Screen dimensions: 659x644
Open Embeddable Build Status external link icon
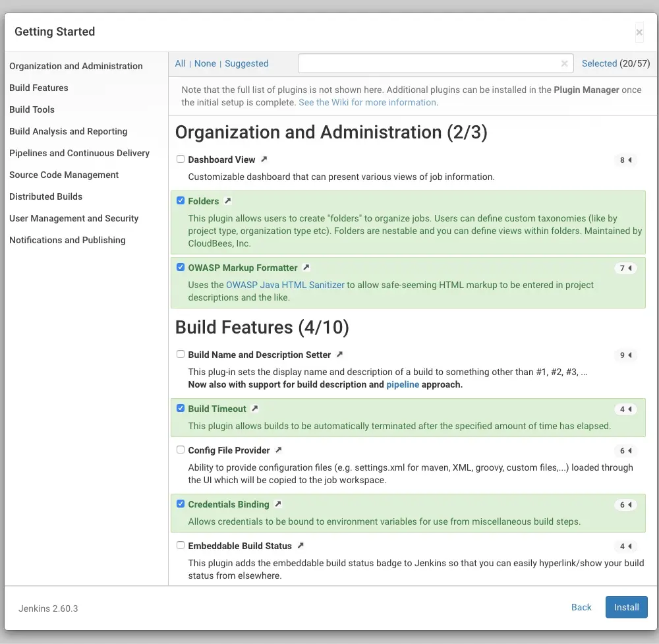click(x=301, y=546)
